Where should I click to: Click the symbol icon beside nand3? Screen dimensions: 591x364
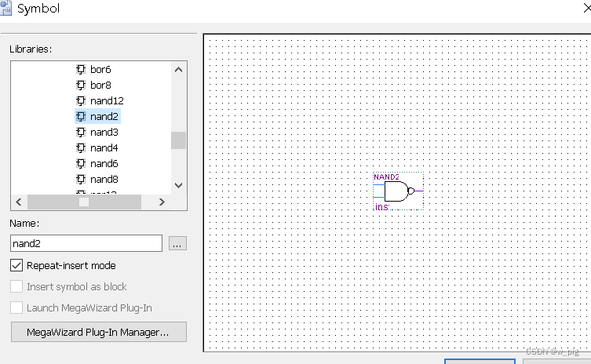click(81, 133)
